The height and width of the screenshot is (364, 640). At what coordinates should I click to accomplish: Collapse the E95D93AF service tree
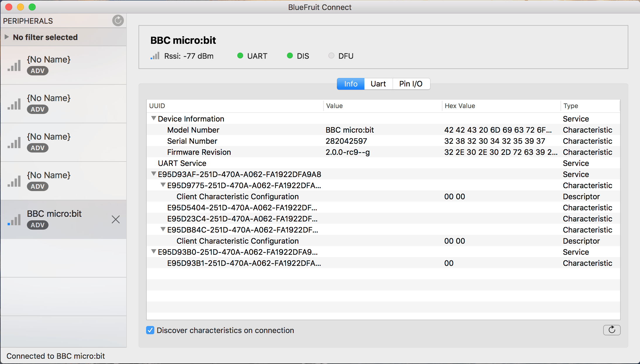[153, 174]
